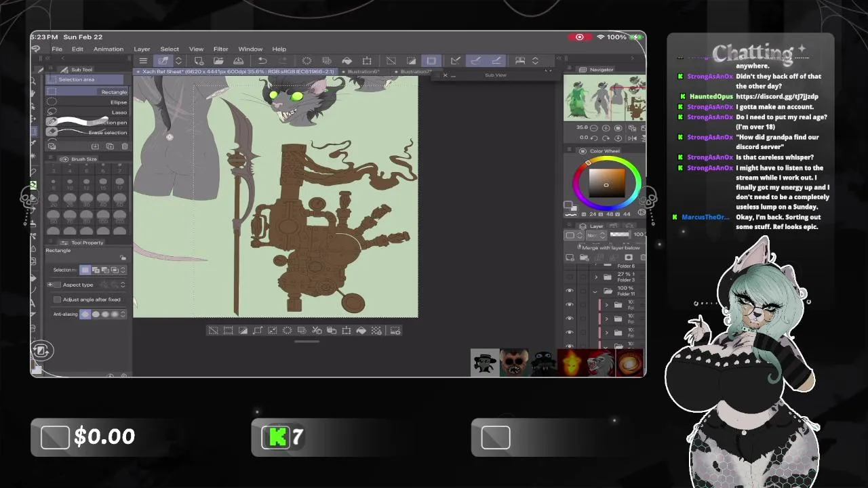Rotate canvas left in the Navigator

coord(595,138)
